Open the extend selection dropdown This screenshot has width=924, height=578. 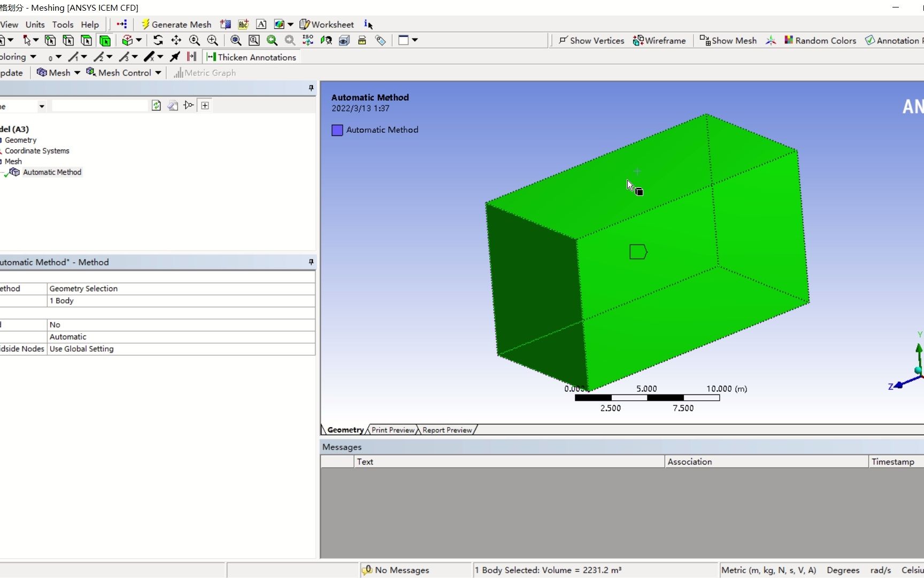132,40
